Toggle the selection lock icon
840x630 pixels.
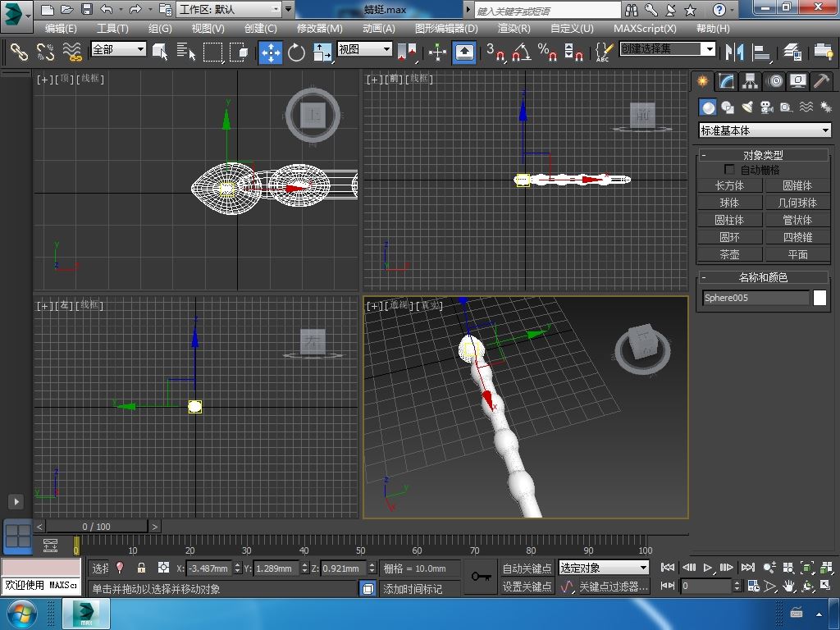[x=141, y=568]
